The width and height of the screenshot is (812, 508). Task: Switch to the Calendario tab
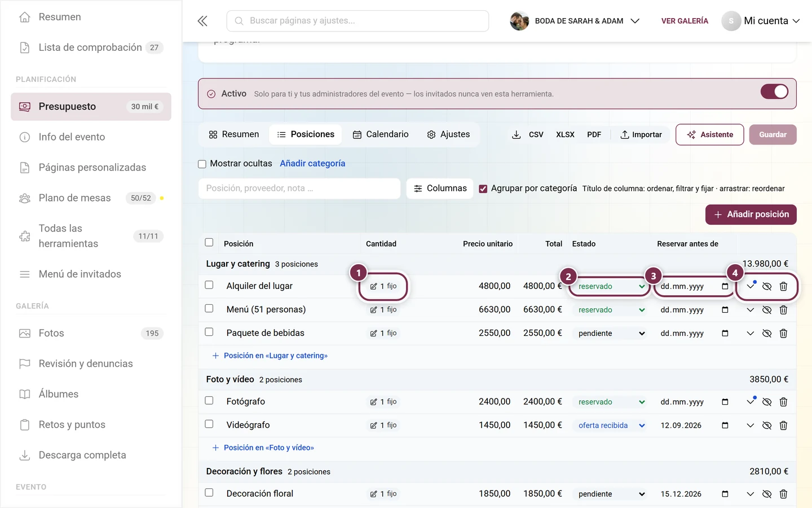[381, 134]
